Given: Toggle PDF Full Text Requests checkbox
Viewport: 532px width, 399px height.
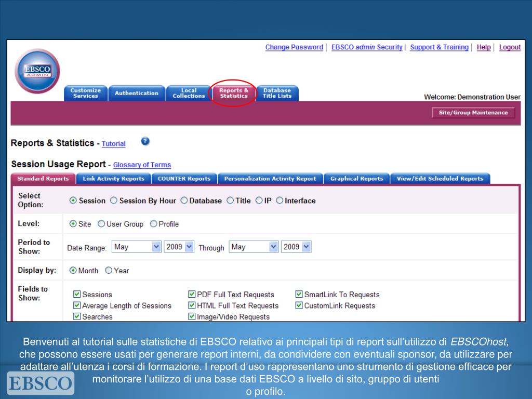Looking at the screenshot, I should tap(192, 294).
